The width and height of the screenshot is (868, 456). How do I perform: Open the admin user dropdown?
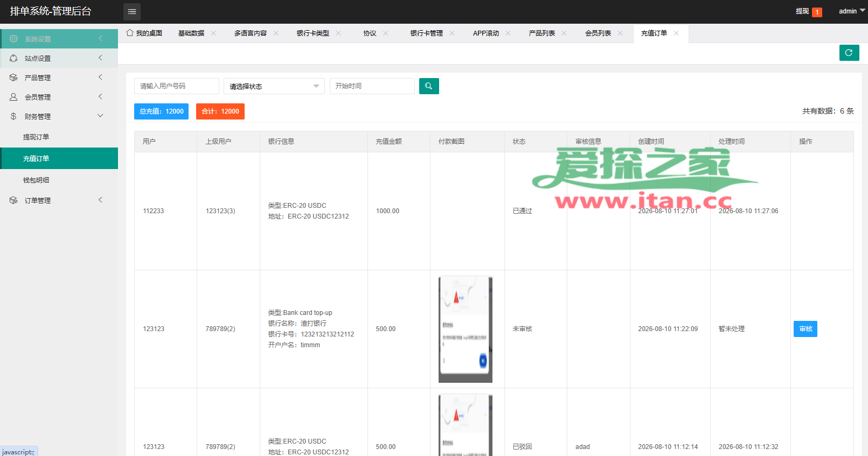852,11
